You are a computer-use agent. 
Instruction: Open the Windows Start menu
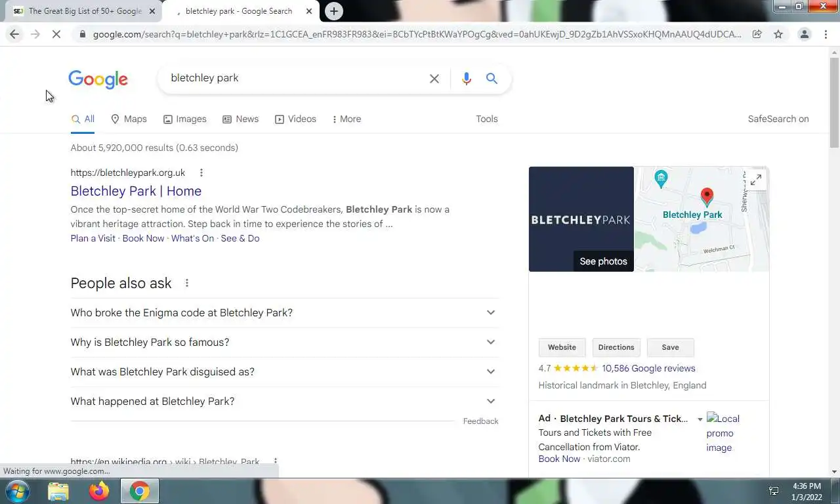18,492
